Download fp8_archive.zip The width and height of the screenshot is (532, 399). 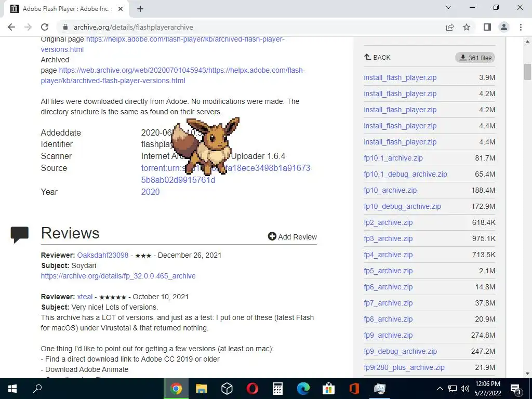pyautogui.click(x=388, y=319)
